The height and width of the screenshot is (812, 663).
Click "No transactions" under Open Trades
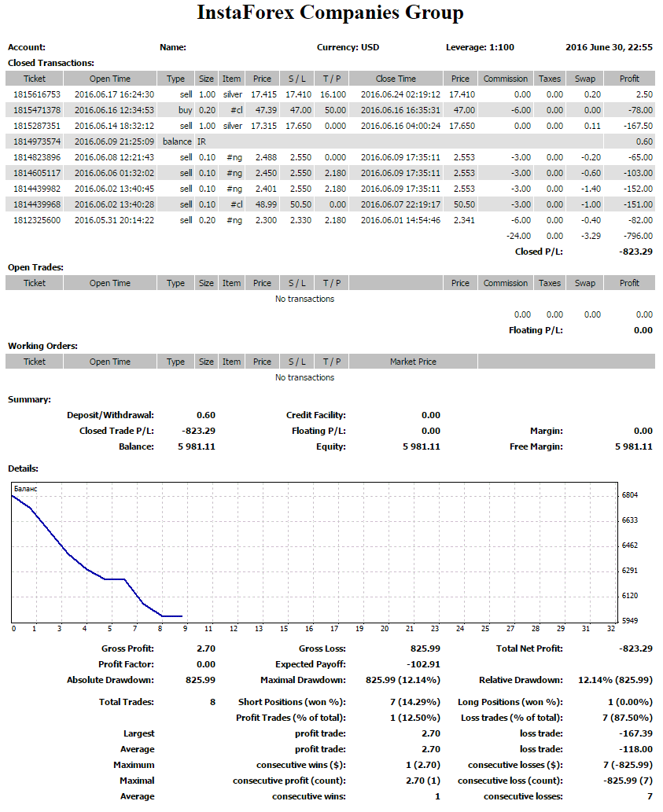pos(304,299)
